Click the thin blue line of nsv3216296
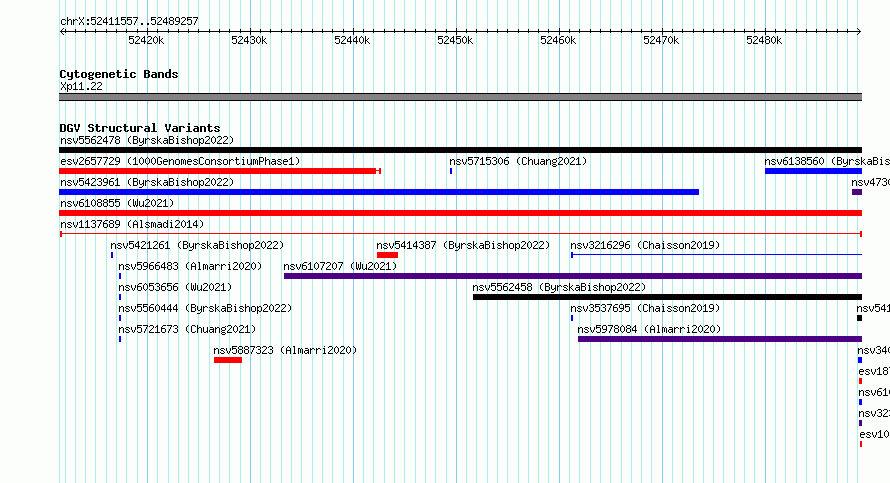This screenshot has width=890, height=483. [x=716, y=255]
